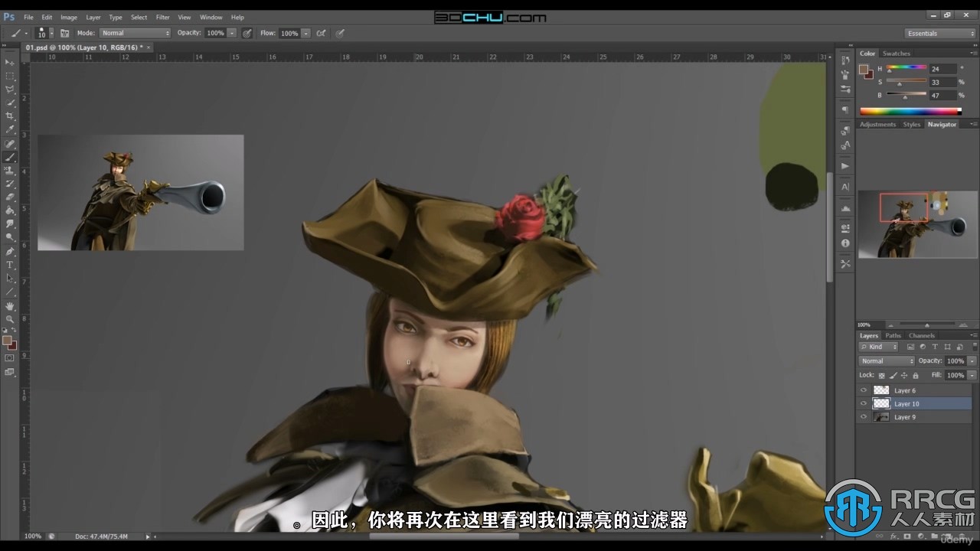Select the Eyedropper tool
Image resolution: width=980 pixels, height=551 pixels.
pos(10,130)
